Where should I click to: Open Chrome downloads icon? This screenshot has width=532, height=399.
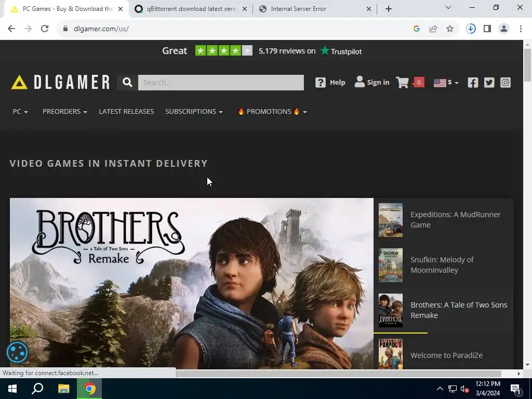pos(471,29)
